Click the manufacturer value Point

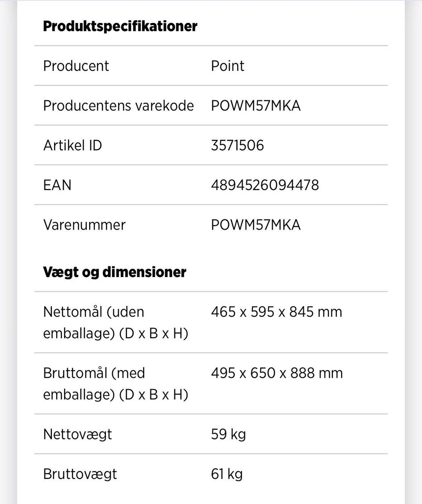tap(227, 66)
